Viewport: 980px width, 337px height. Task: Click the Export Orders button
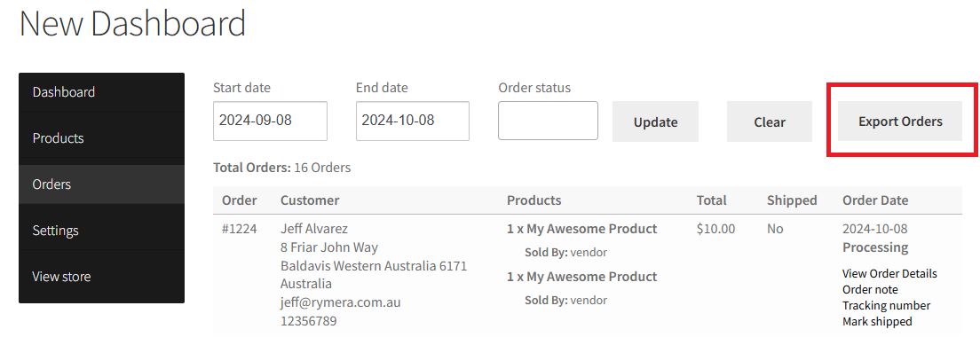900,121
